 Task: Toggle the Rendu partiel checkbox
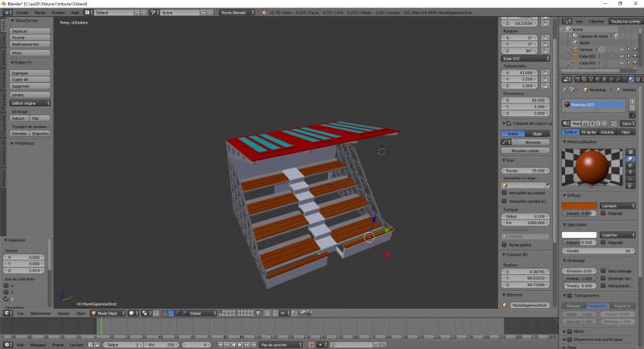(x=505, y=244)
